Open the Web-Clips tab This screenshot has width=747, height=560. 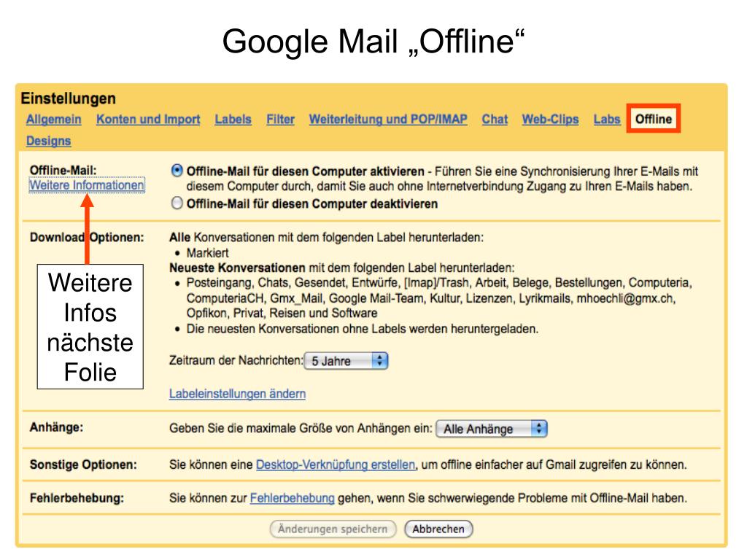tap(550, 119)
